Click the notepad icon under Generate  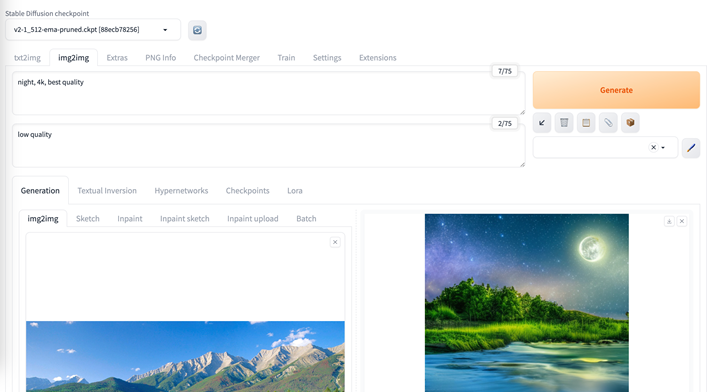click(586, 123)
